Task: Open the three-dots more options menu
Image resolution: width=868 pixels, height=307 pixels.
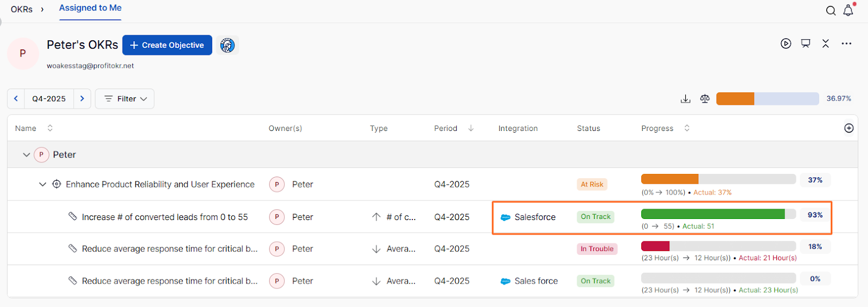Action: [846, 43]
